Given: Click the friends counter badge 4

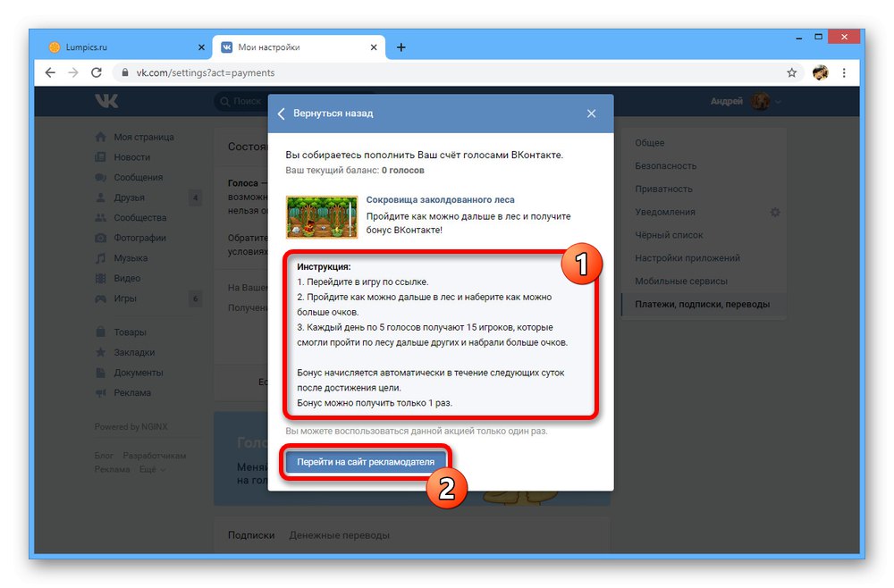Looking at the screenshot, I should pyautogui.click(x=195, y=197).
